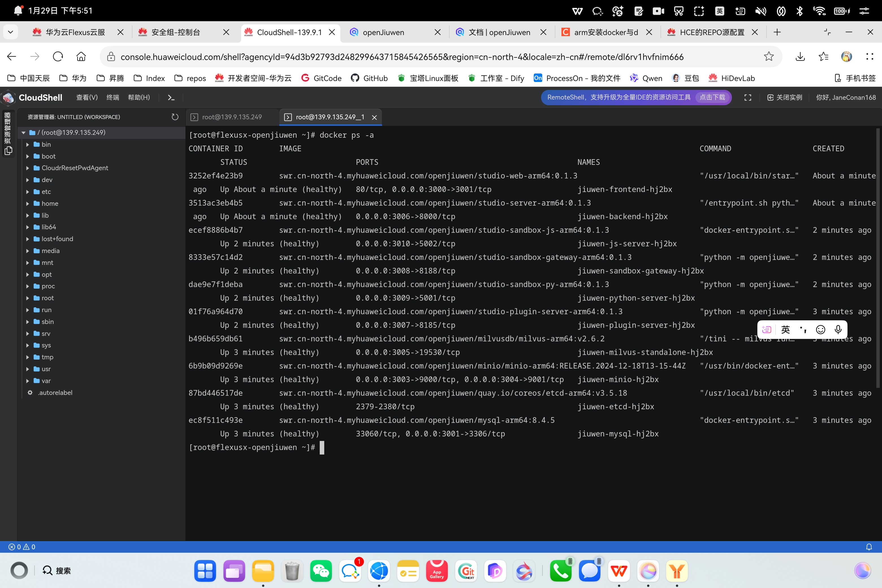This screenshot has height=588, width=882.
Task: Switch to root@139.9.135.249 terminal tab
Action: point(232,117)
